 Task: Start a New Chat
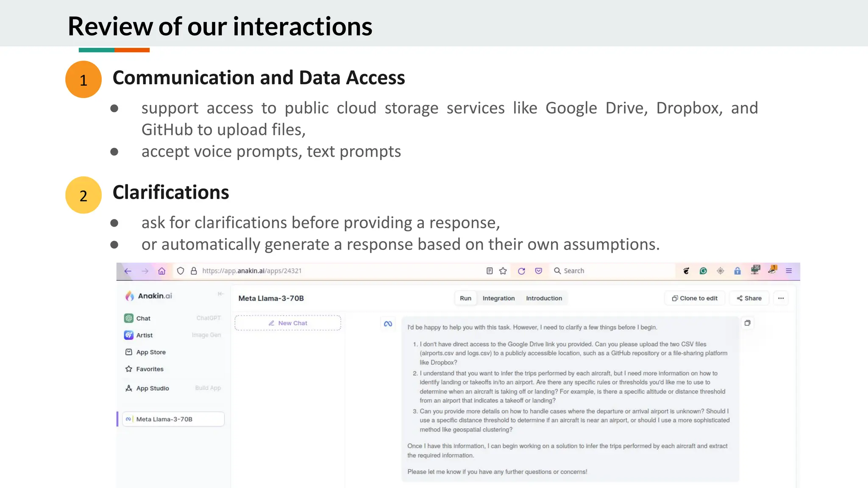coord(288,323)
